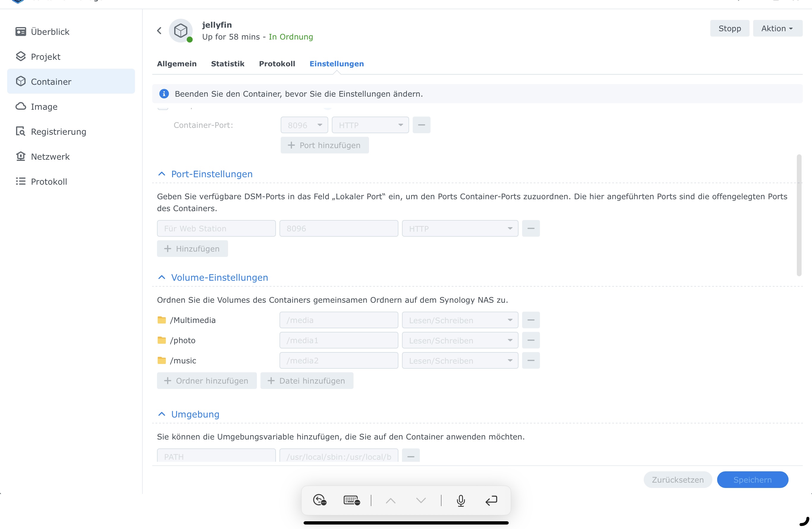The height and width of the screenshot is (529, 812).
Task: Switch to the Protokoll tab
Action: click(x=277, y=64)
